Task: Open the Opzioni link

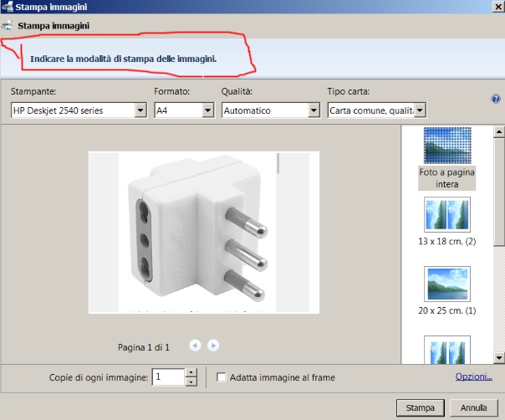Action: click(473, 377)
